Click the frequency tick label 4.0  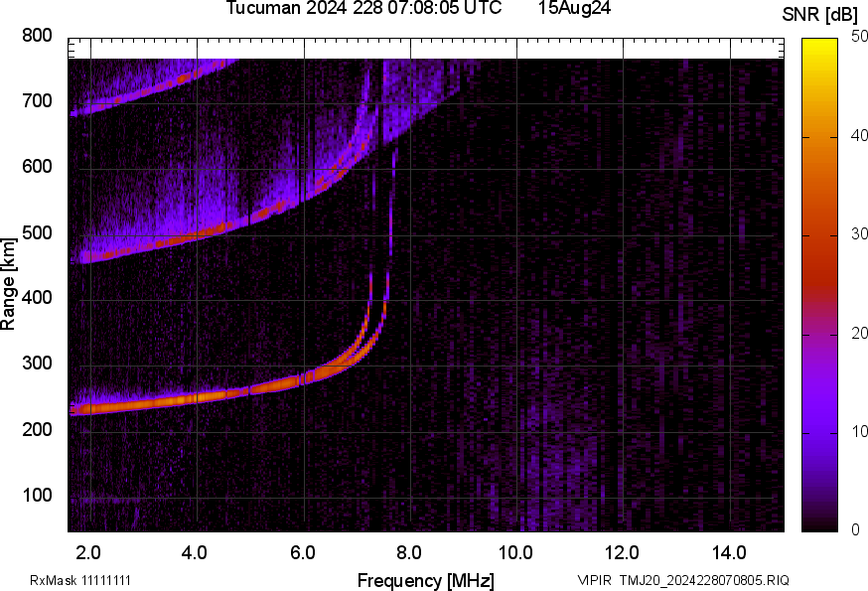195,552
